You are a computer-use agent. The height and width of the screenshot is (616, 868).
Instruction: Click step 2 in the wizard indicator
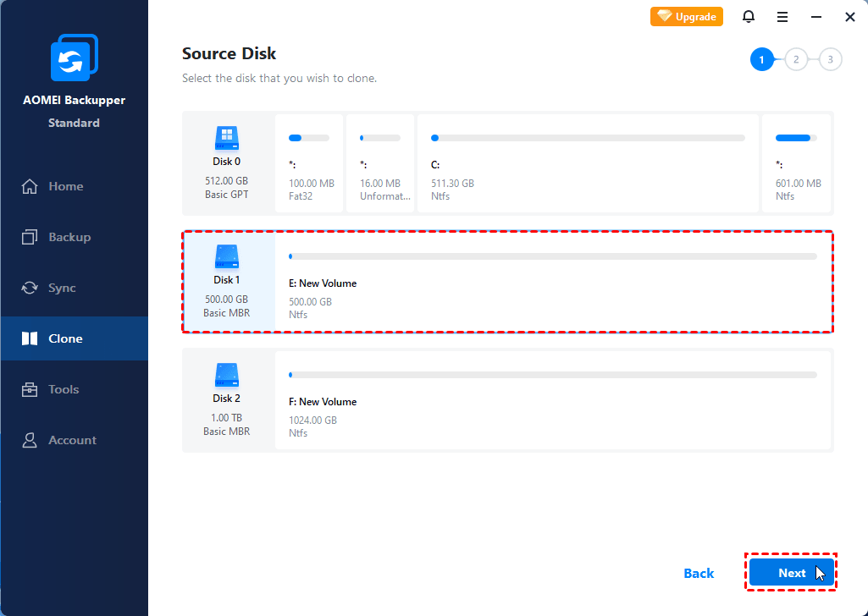click(796, 59)
